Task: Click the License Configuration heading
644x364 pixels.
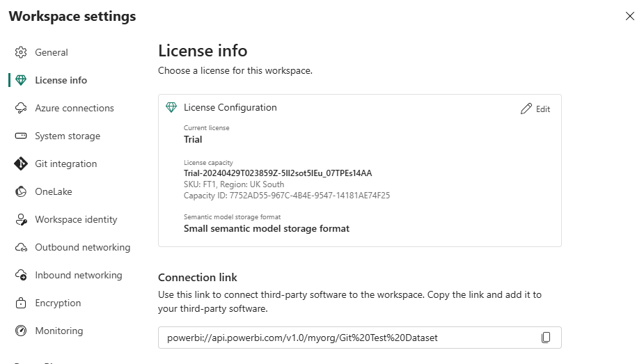Action: click(x=230, y=107)
